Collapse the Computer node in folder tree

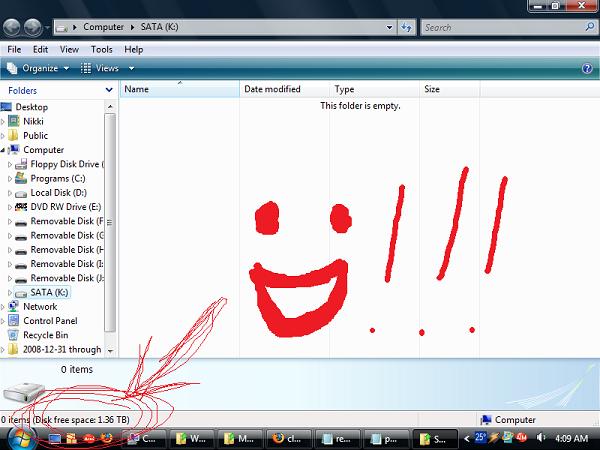[4, 150]
